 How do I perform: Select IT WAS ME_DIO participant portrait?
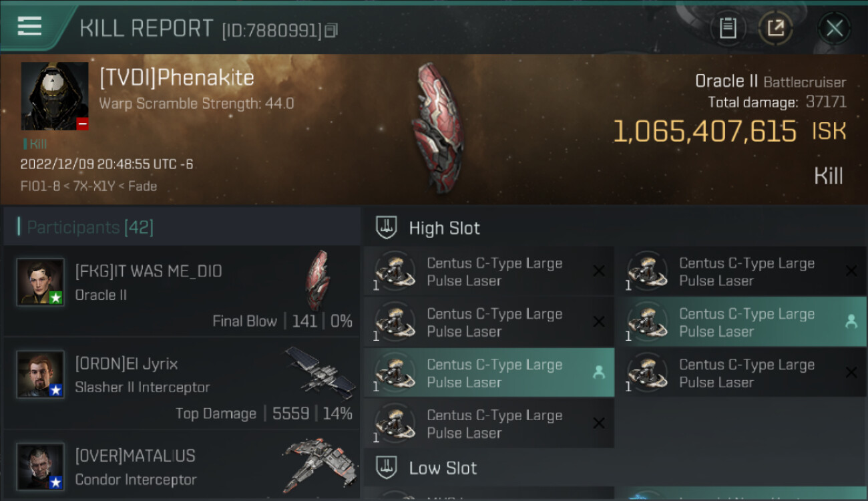coord(40,282)
